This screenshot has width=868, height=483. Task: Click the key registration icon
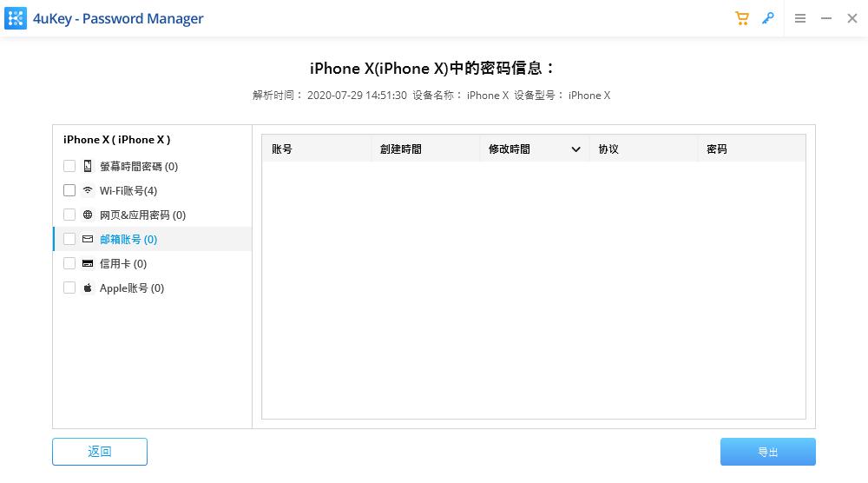pos(768,18)
